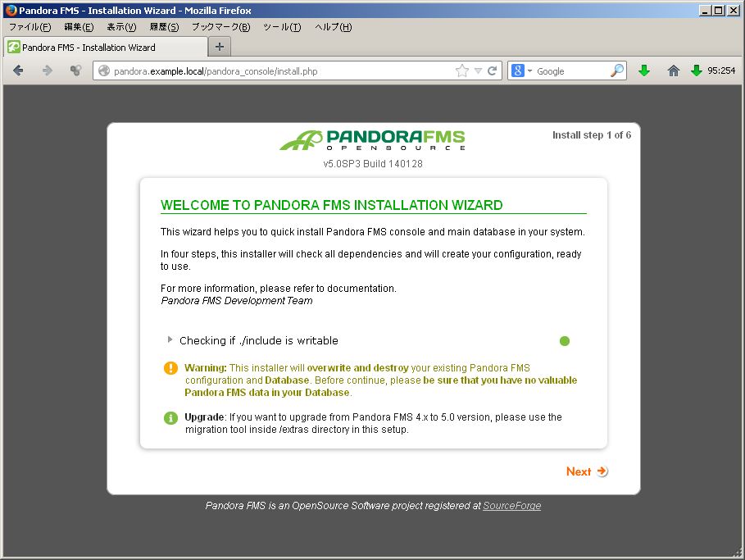This screenshot has width=745, height=560.
Task: Expand the ./include writable check triangle
Action: [x=170, y=339]
